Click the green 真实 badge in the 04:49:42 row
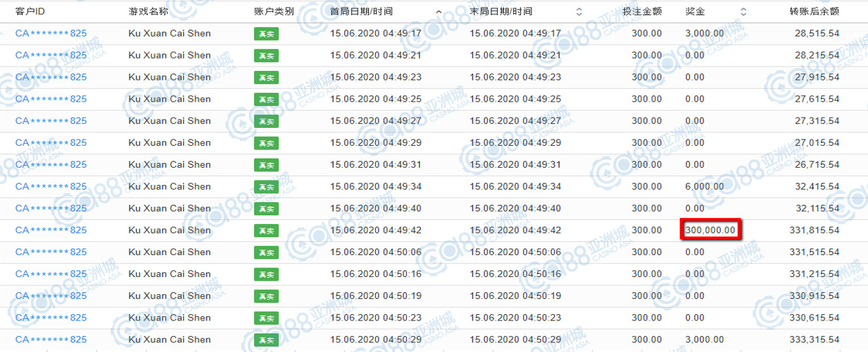The height and width of the screenshot is (352, 868). 266,230
